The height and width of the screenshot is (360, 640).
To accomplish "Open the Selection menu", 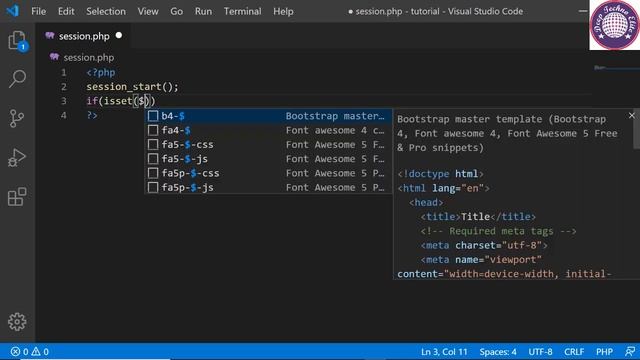I will (x=106, y=11).
